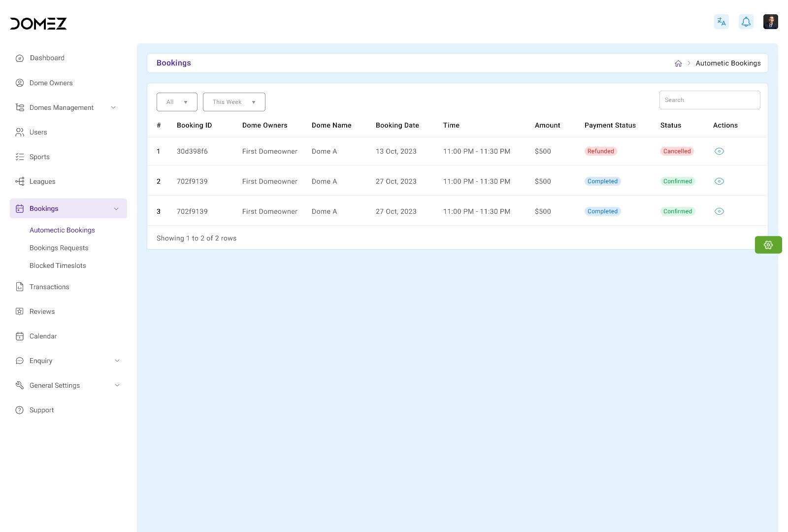Go to Dome Owners page

tap(51, 83)
